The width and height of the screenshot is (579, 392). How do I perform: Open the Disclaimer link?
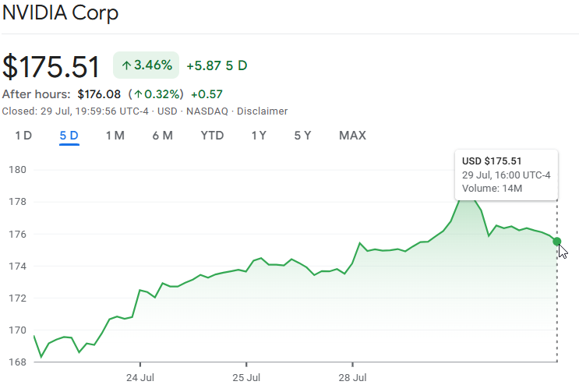(262, 111)
